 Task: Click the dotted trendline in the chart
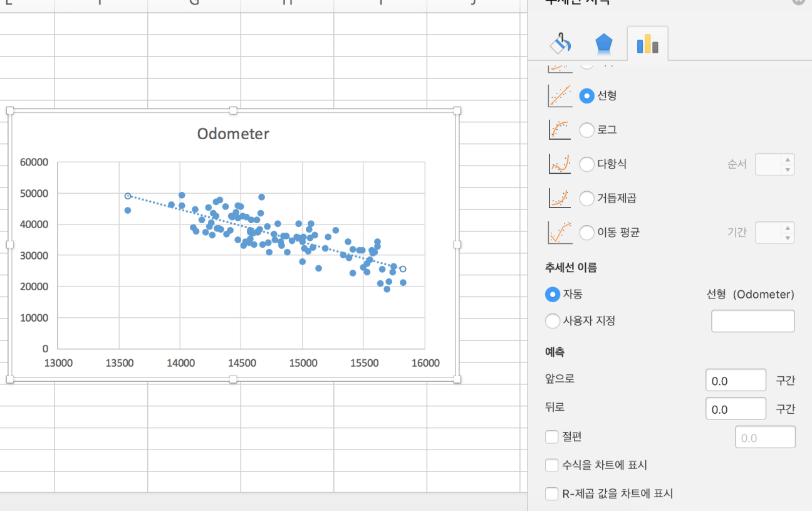(x=265, y=231)
